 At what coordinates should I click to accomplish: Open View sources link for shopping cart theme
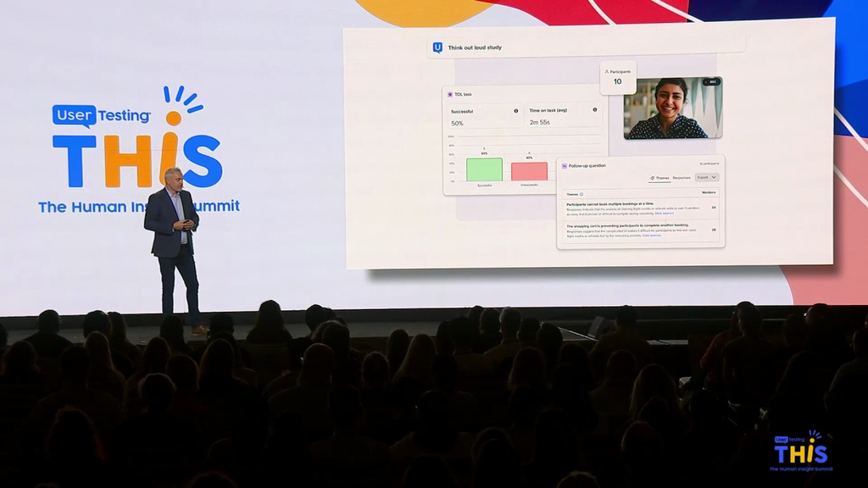point(651,236)
